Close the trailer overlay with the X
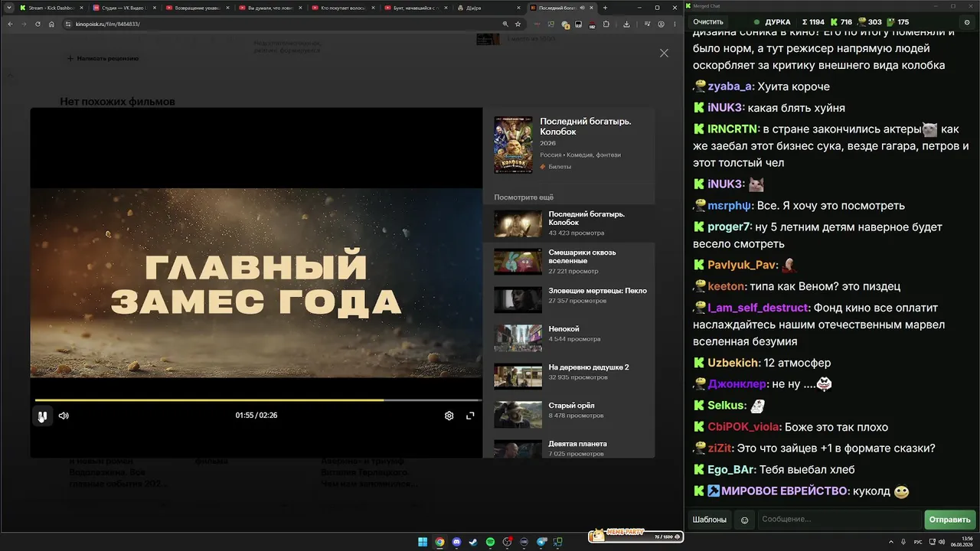Image resolution: width=980 pixels, height=551 pixels. point(664,53)
